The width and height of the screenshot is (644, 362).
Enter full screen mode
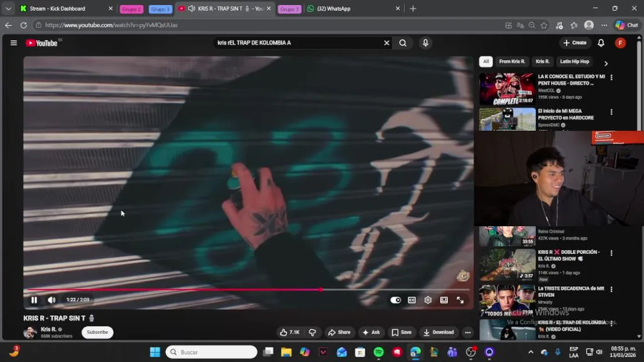coord(460,300)
